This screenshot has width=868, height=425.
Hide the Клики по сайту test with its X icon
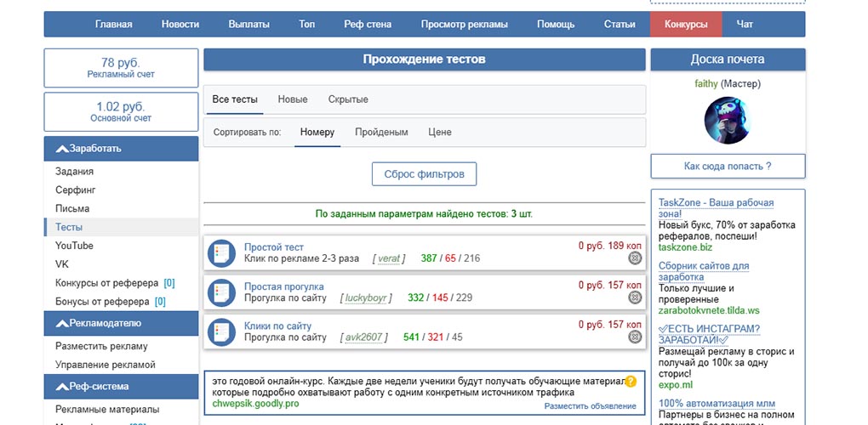point(635,337)
